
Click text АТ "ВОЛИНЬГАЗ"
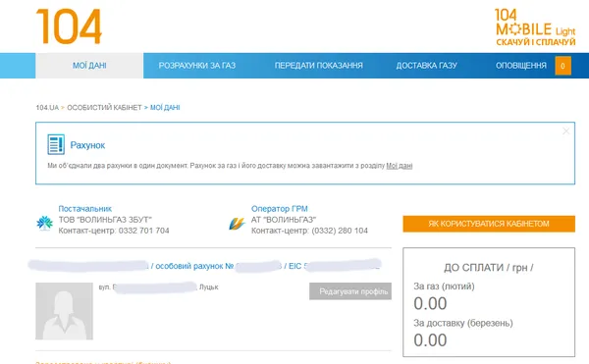click(x=284, y=220)
